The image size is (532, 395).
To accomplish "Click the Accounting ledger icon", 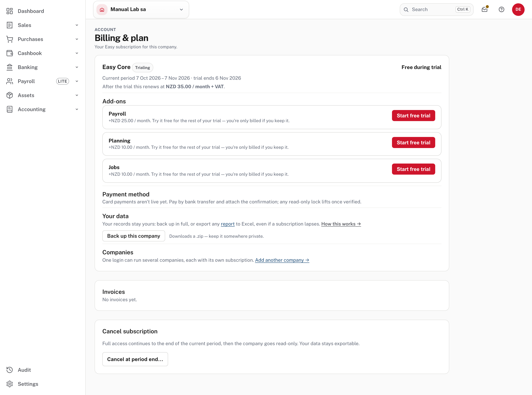I will (10, 109).
